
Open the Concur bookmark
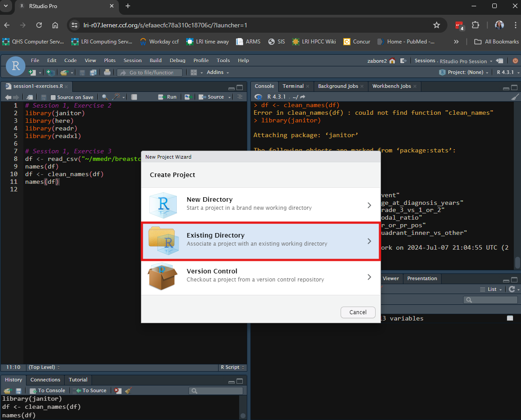pyautogui.click(x=357, y=42)
